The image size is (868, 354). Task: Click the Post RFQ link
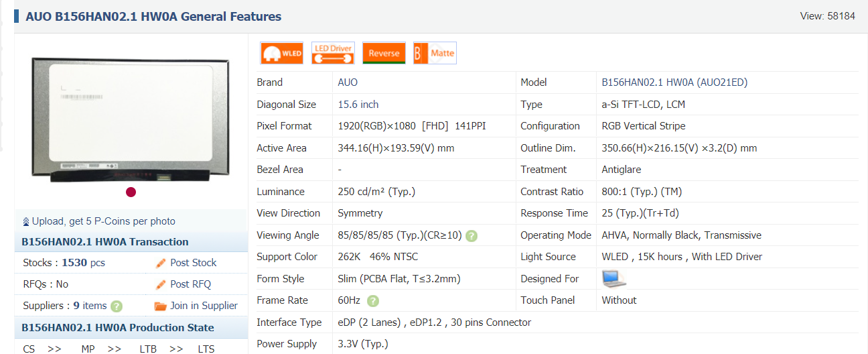[x=191, y=284]
